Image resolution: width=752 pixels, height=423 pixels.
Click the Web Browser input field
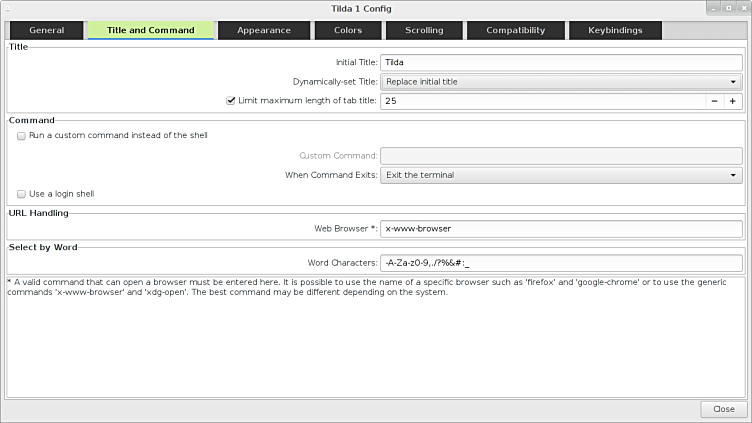[x=561, y=229]
